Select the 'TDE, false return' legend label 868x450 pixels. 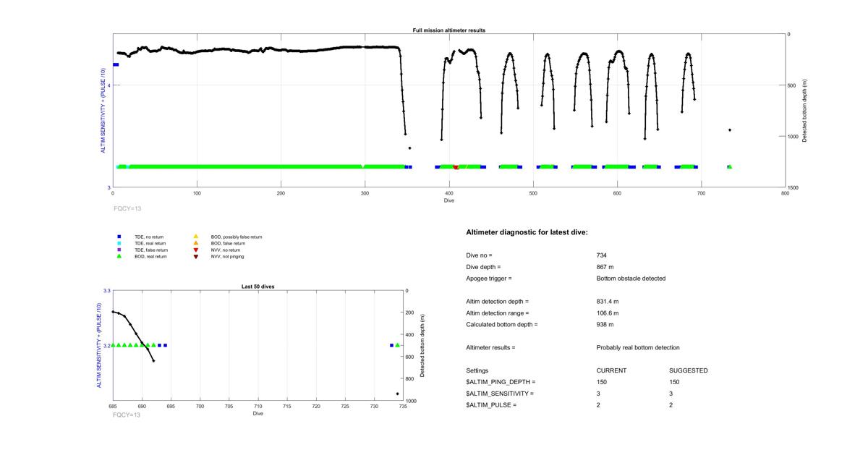(x=150, y=250)
